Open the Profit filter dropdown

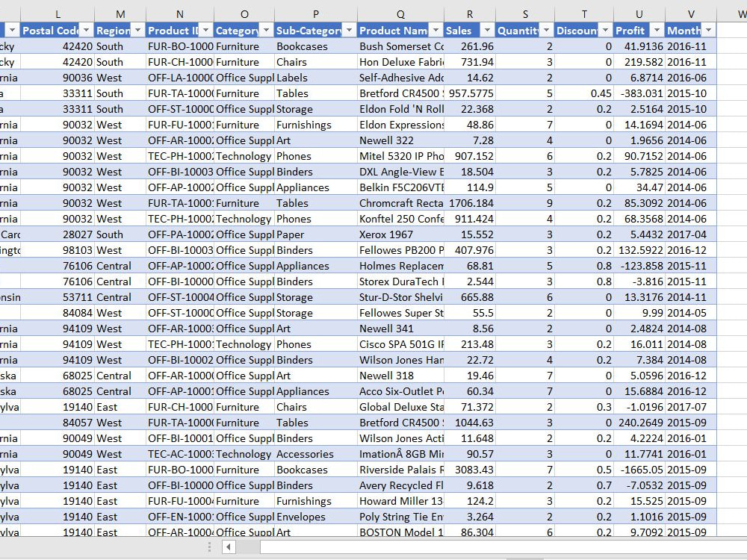coord(657,31)
